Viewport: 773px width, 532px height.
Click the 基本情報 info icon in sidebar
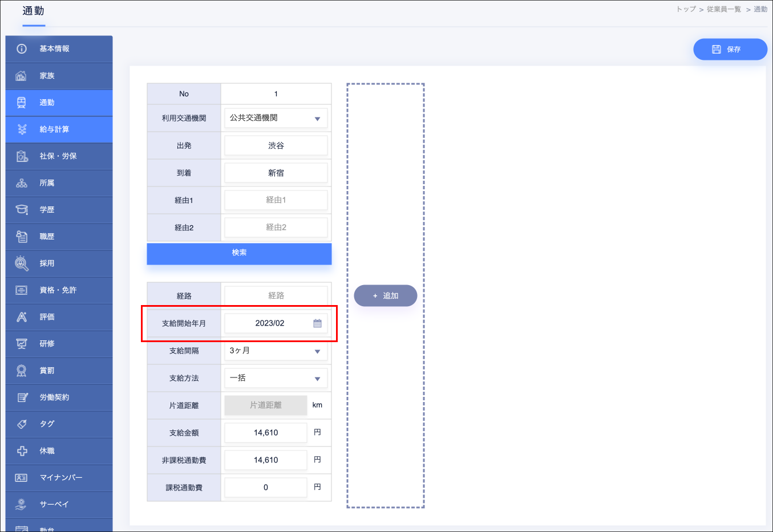pyautogui.click(x=22, y=49)
